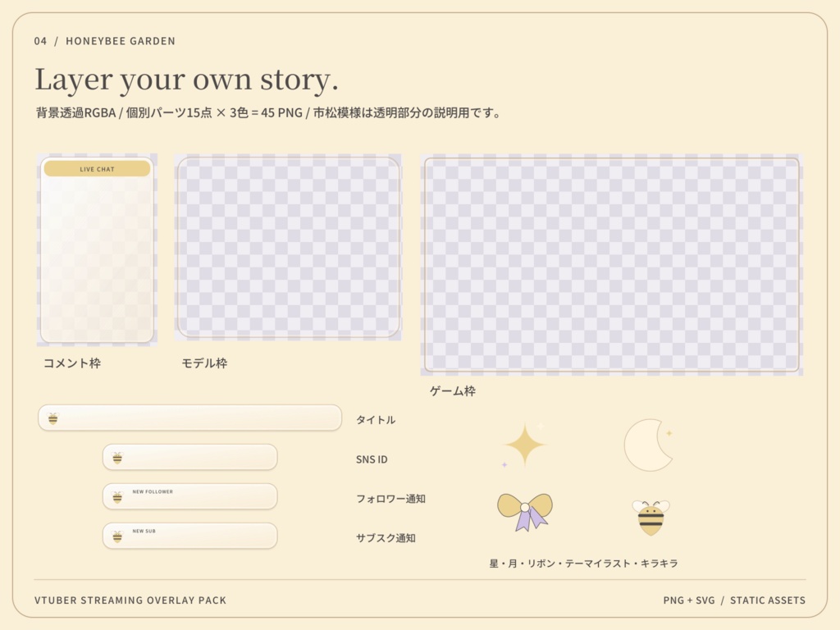
Task: Click the ゲーム枠 label
Action: [453, 391]
